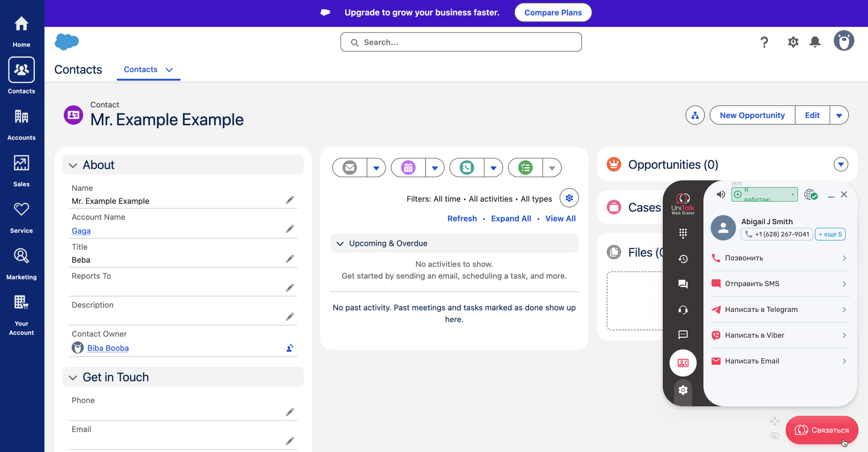Click into the Search field
The width and height of the screenshot is (868, 452).
(x=461, y=42)
